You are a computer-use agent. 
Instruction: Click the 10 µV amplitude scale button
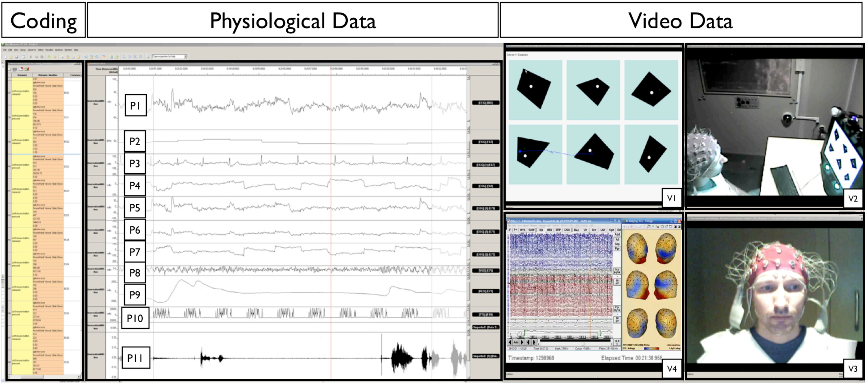click(617, 282)
